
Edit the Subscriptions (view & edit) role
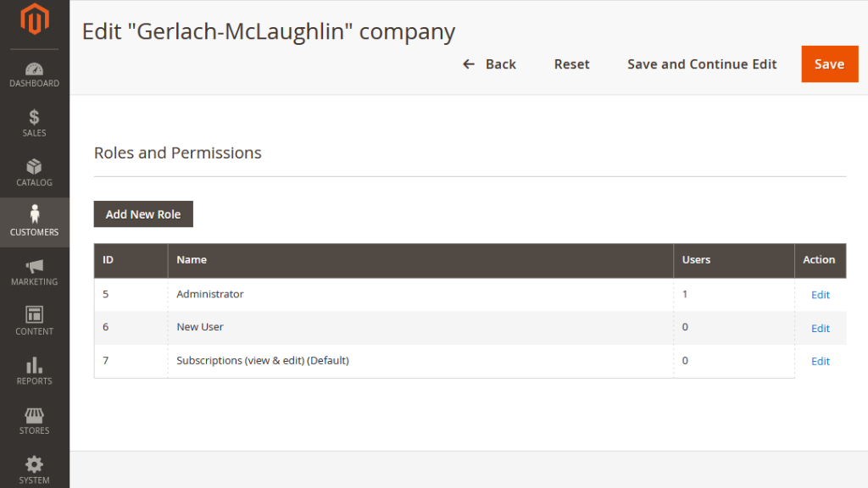(820, 361)
